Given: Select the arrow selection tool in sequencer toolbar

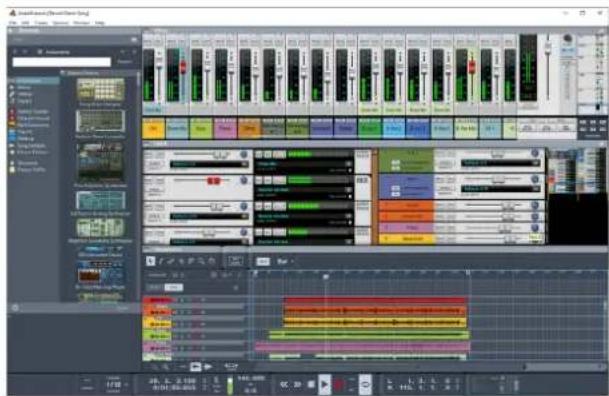Looking at the screenshot, I should click(x=151, y=261).
